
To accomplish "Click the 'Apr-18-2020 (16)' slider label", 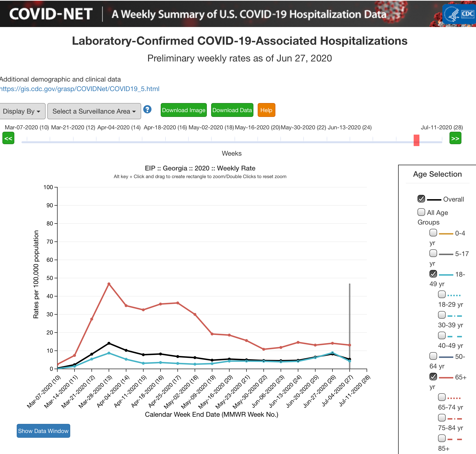I will pyautogui.click(x=165, y=127).
